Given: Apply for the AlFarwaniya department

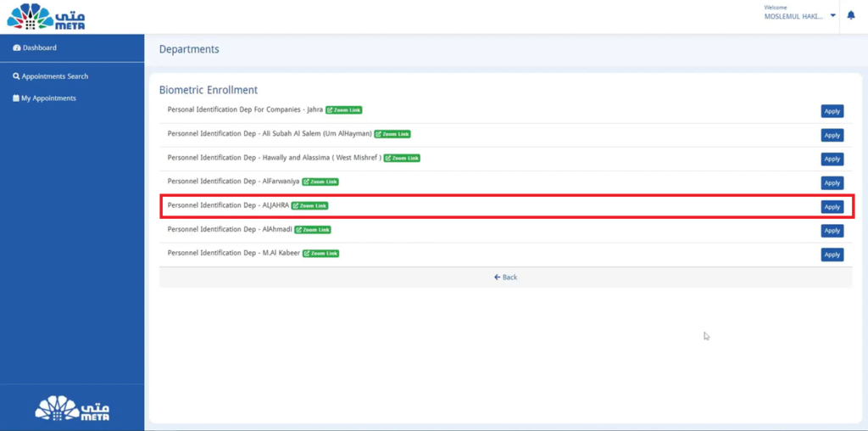Looking at the screenshot, I should tap(832, 182).
